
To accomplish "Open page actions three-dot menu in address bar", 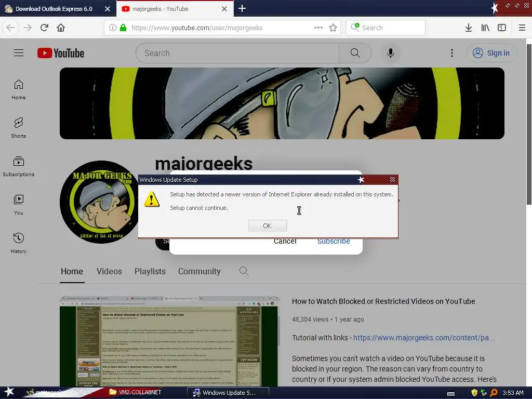I will click(x=318, y=28).
